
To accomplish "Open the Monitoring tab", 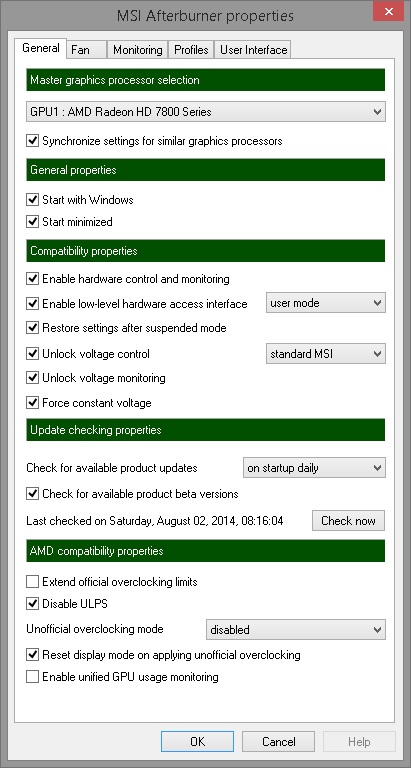I will [137, 49].
